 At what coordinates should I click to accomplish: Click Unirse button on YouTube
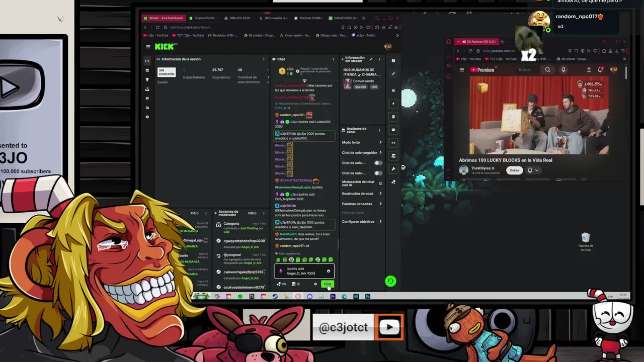[x=514, y=170]
